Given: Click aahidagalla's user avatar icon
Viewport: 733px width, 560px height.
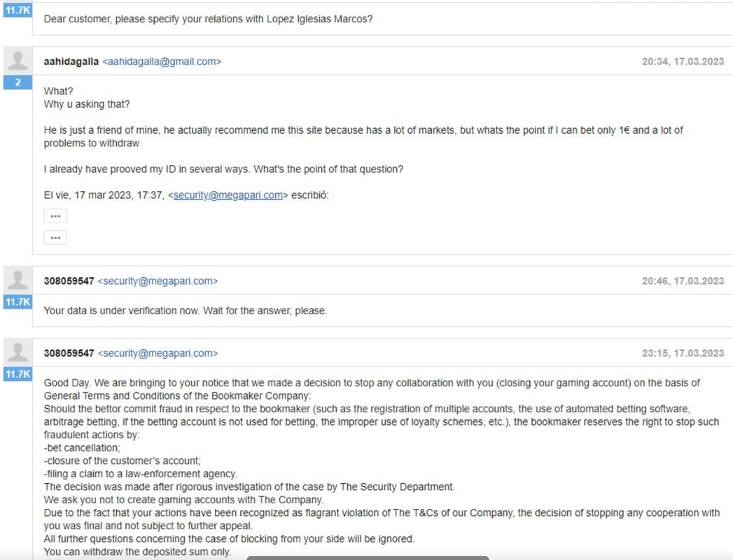Looking at the screenshot, I should (18, 61).
